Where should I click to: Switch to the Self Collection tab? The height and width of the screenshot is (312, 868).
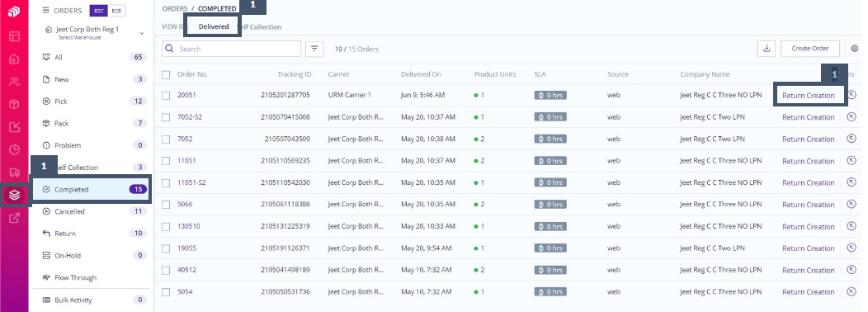259,26
